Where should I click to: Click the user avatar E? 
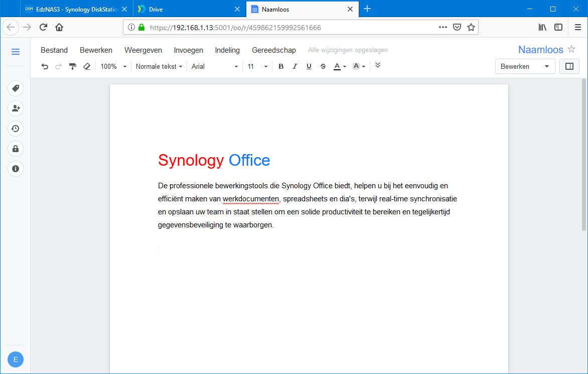16,360
